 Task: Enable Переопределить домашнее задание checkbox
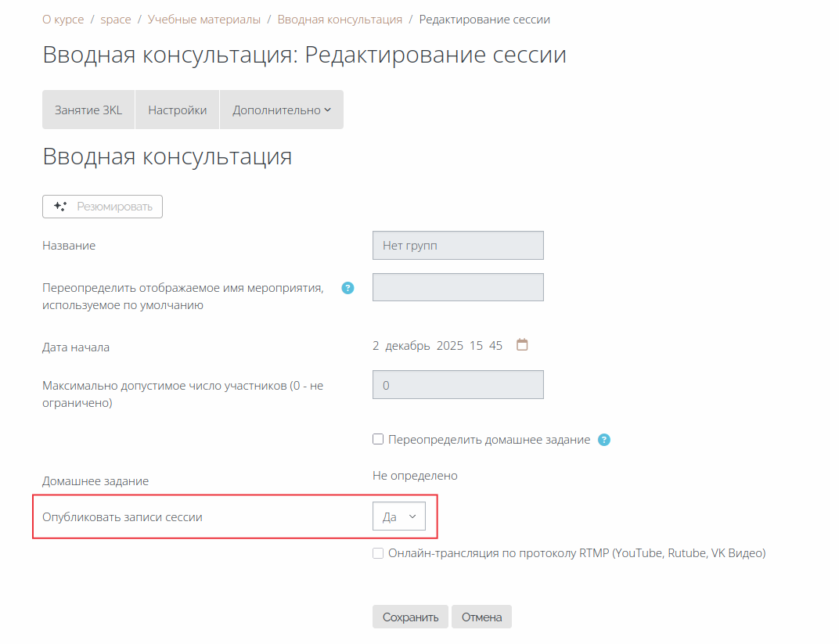pos(378,439)
